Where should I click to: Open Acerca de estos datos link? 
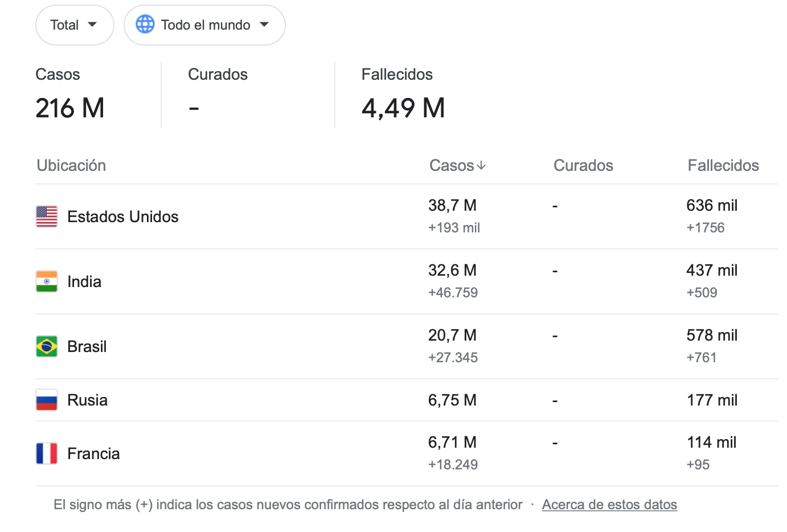[609, 505]
